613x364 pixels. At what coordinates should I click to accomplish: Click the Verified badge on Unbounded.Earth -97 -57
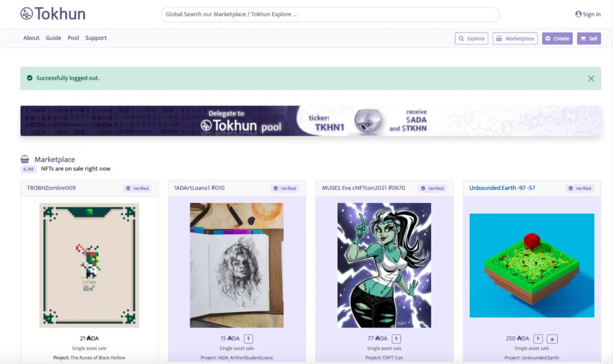tap(580, 188)
